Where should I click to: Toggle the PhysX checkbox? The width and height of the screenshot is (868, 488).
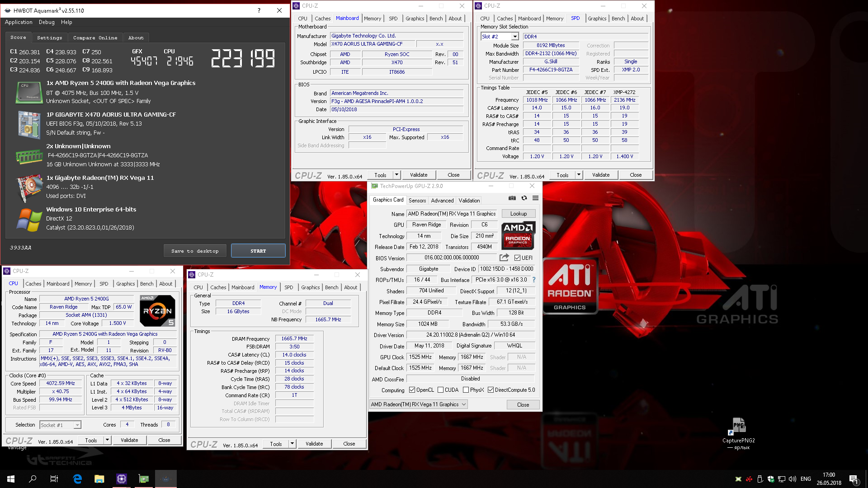pyautogui.click(x=466, y=390)
